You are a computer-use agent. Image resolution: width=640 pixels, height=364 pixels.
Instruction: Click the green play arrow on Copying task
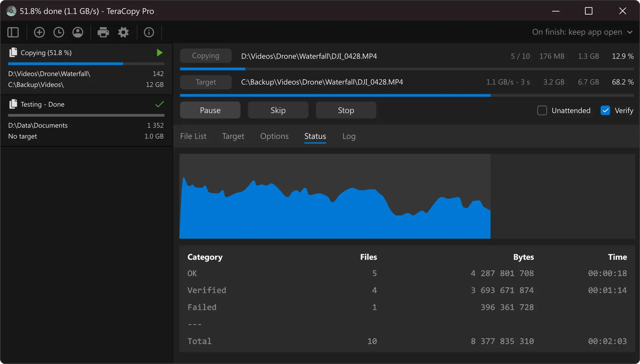tap(159, 52)
